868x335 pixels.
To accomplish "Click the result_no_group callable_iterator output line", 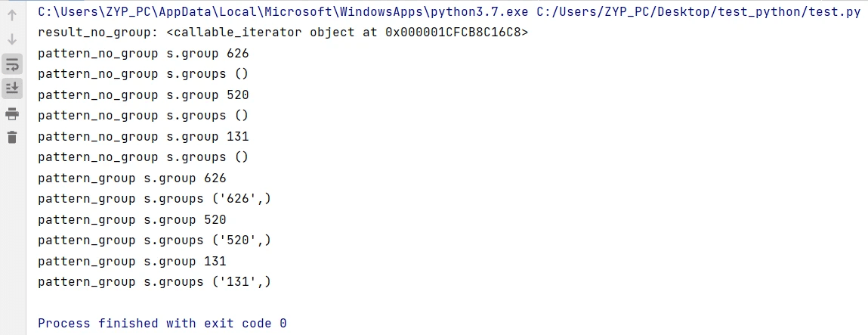I will [283, 33].
